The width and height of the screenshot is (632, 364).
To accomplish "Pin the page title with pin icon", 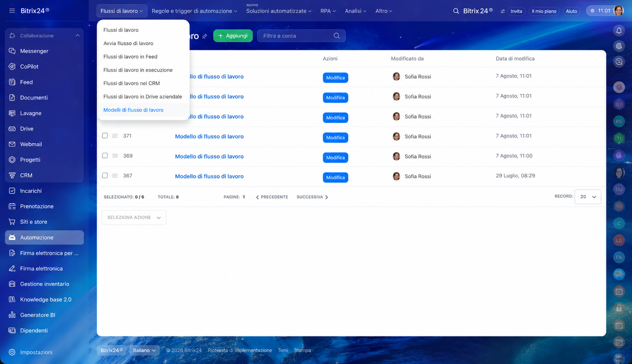I will [x=205, y=36].
